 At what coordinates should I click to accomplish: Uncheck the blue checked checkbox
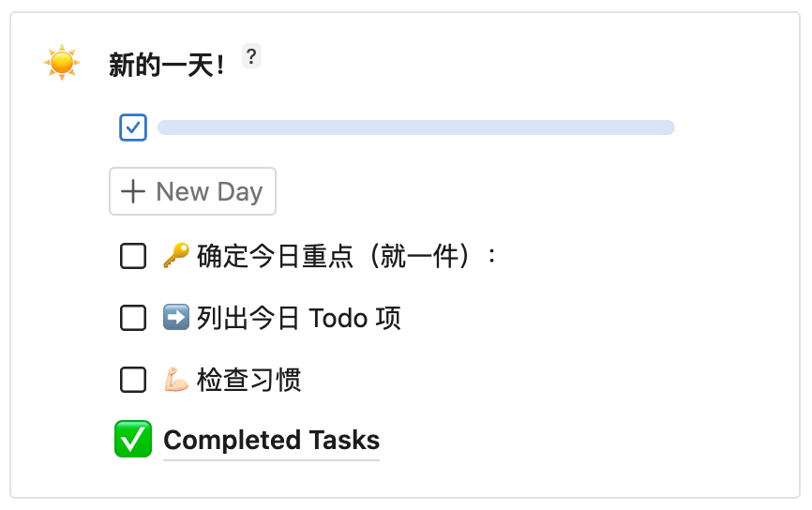(x=133, y=127)
